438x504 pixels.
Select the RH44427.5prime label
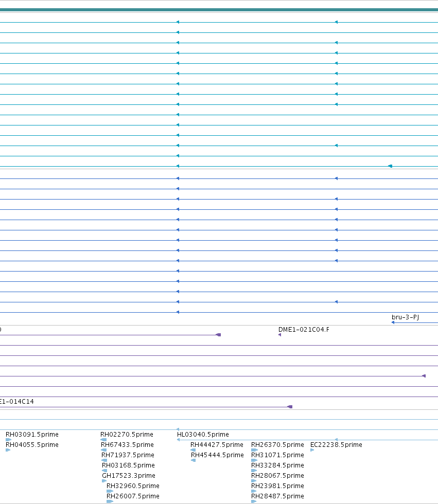(x=217, y=444)
